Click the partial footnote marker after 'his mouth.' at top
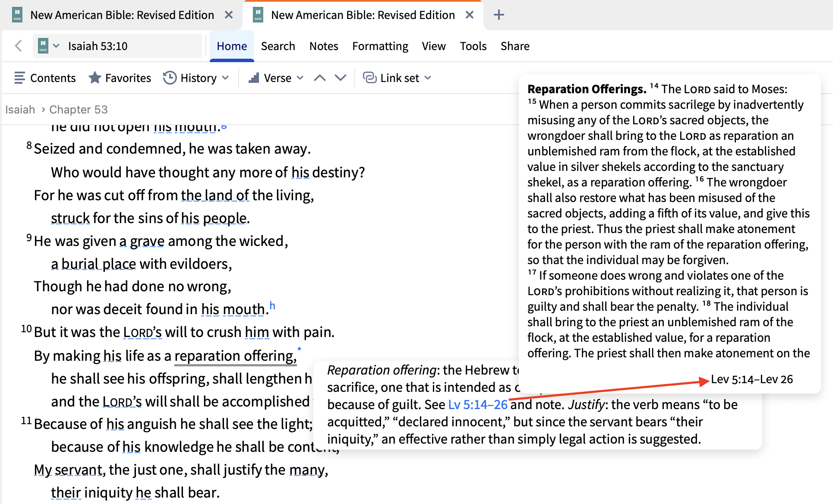The image size is (833, 504). (x=224, y=126)
